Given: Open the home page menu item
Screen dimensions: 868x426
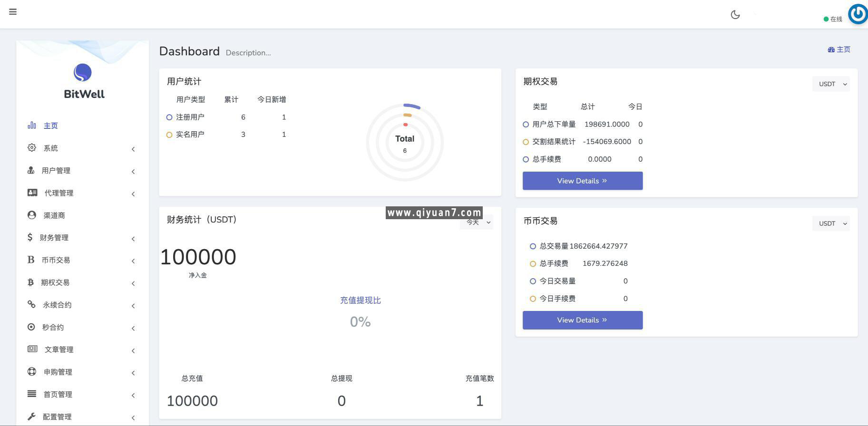Looking at the screenshot, I should pyautogui.click(x=50, y=126).
